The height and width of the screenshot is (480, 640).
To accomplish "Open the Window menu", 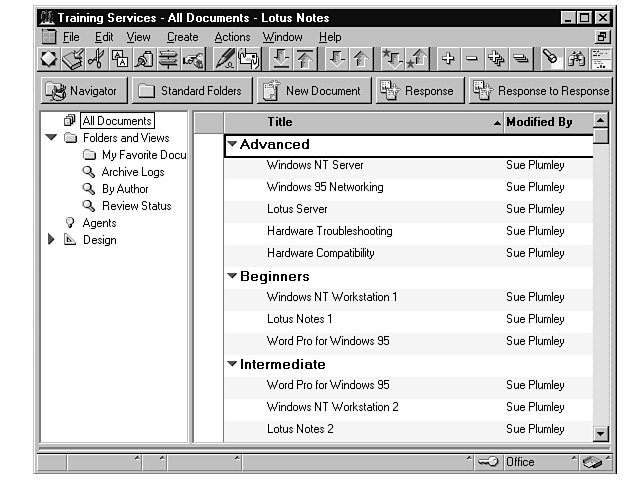I will click(282, 37).
